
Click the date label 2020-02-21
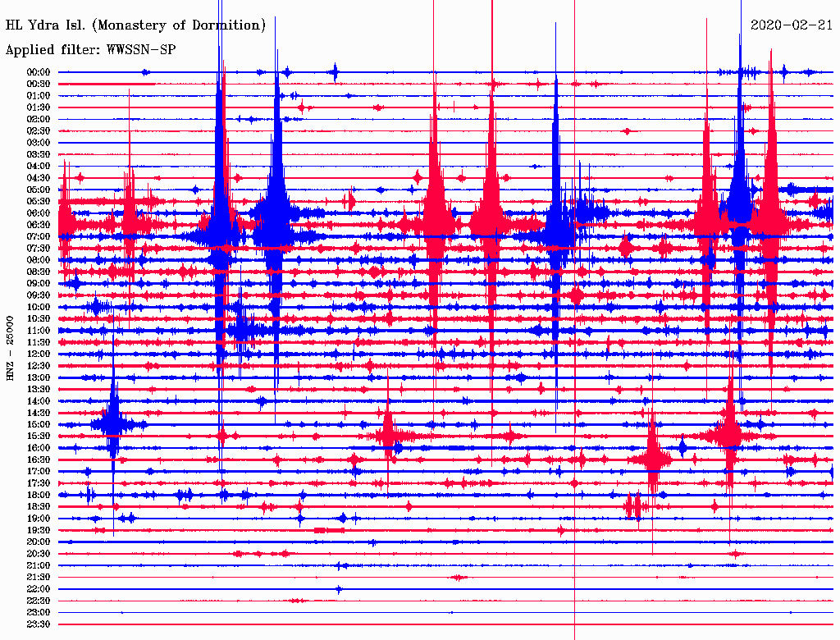tap(792, 25)
